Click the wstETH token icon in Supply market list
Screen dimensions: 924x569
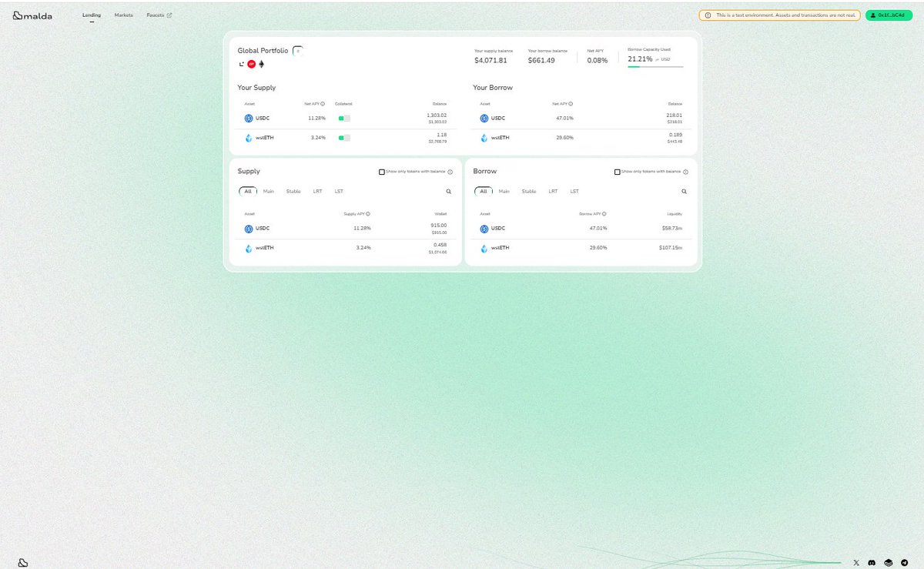(249, 249)
